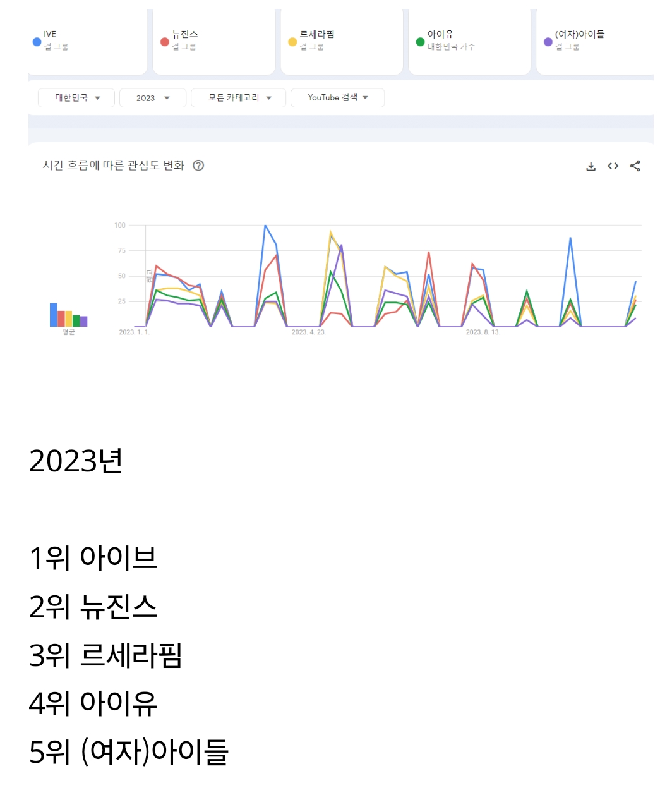The image size is (672, 807).
Task: Expand the YouTube 검색 source dropdown
Action: 337,98
